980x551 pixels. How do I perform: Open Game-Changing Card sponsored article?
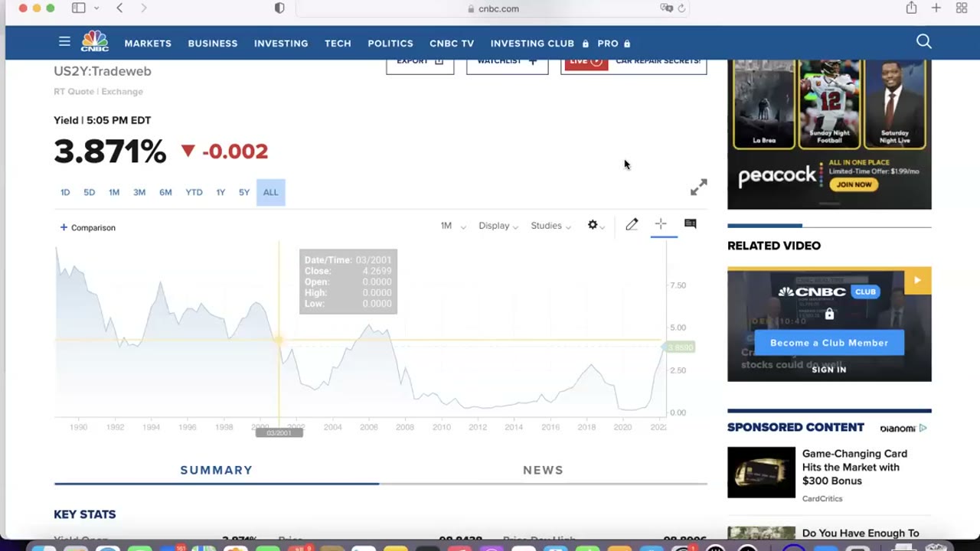point(854,467)
